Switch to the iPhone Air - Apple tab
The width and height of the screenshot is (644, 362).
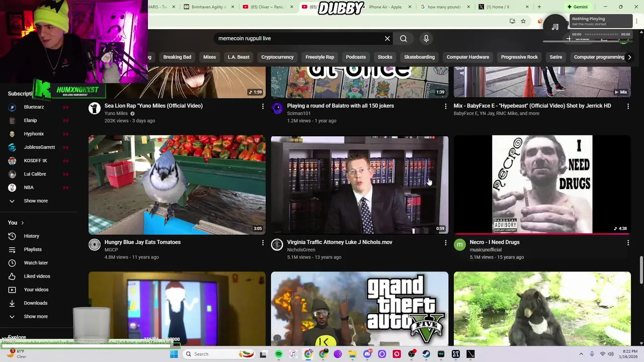[386, 7]
